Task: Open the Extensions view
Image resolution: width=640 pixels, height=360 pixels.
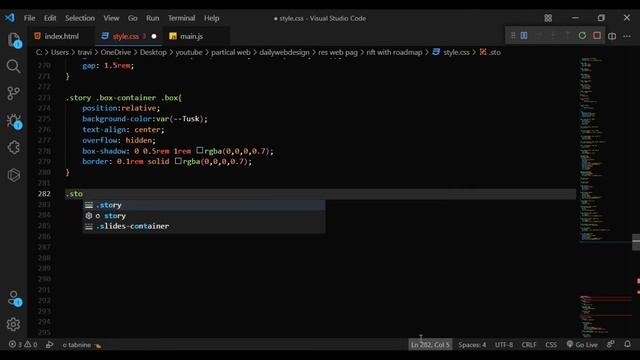Action: click(13, 147)
